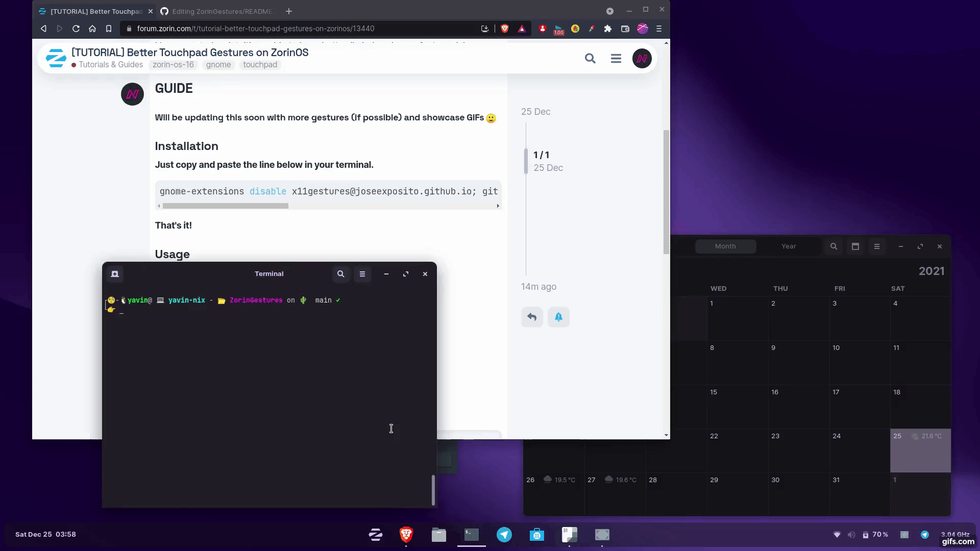980x551 pixels.
Task: Open the Files app from the taskbar
Action: coord(439,535)
